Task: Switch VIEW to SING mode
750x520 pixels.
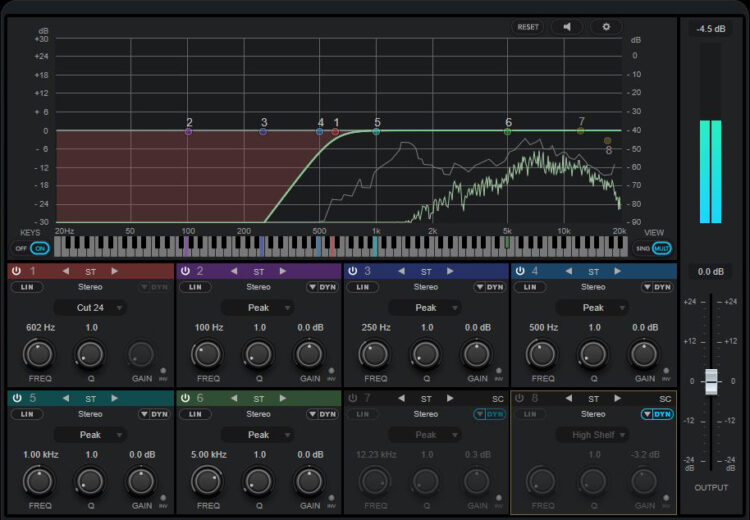Action: tap(642, 248)
